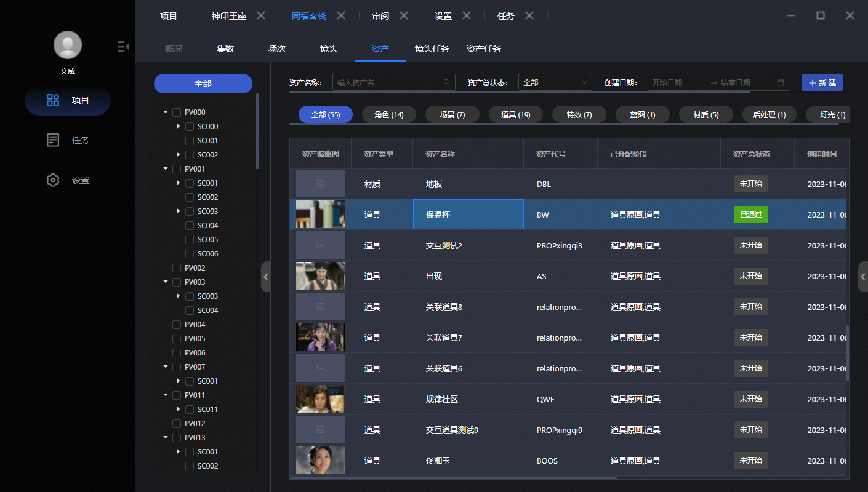Image resolution: width=868 pixels, height=492 pixels.
Task: Expand the SC011 tree node arrow
Action: (x=179, y=410)
